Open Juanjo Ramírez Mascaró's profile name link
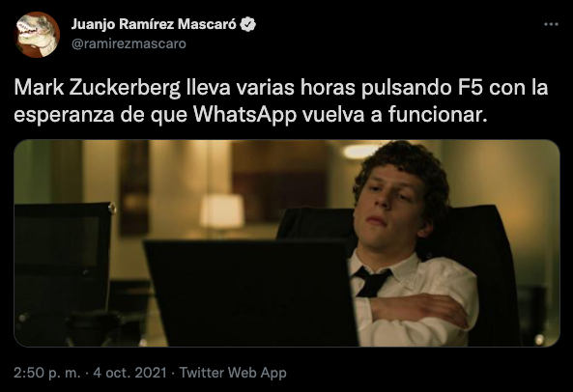The image size is (573, 392). pyautogui.click(x=154, y=24)
